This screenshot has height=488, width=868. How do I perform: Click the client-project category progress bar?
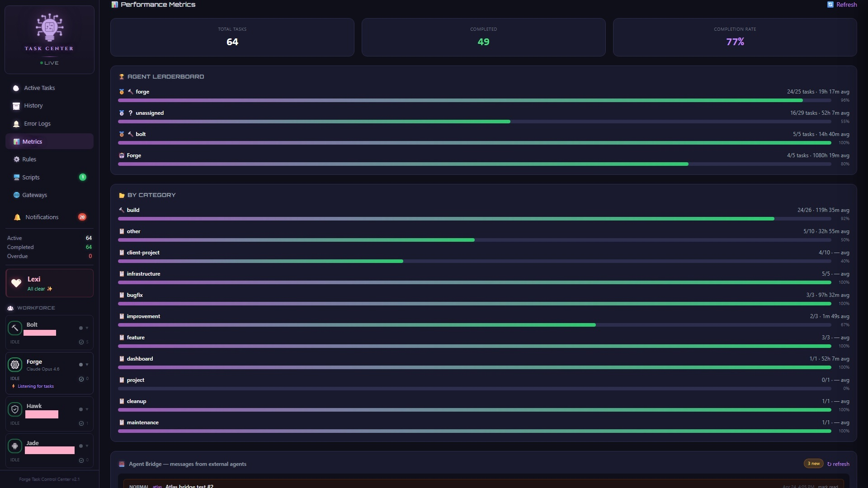pyautogui.click(x=475, y=261)
